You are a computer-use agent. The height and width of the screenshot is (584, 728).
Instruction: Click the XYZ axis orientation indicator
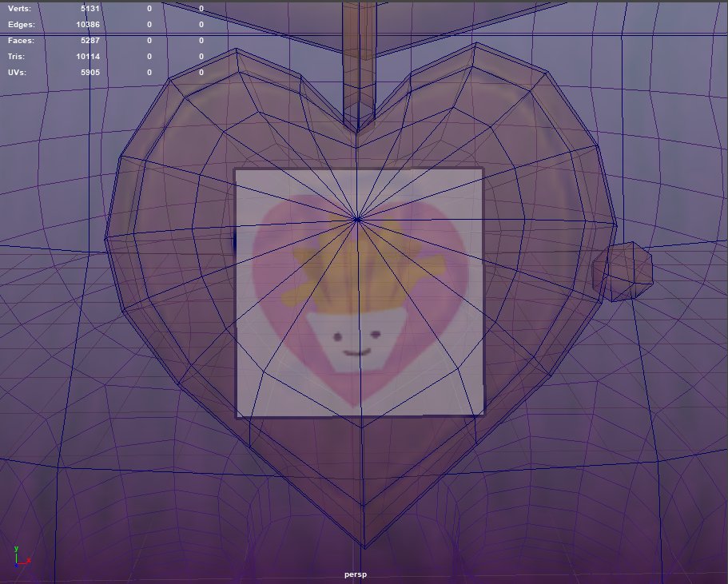[21, 558]
